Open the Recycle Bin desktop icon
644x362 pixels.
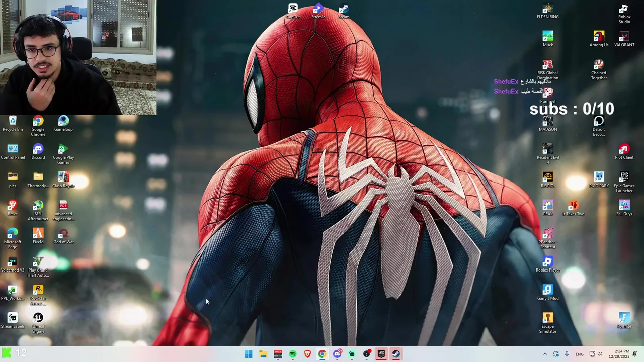point(13,124)
